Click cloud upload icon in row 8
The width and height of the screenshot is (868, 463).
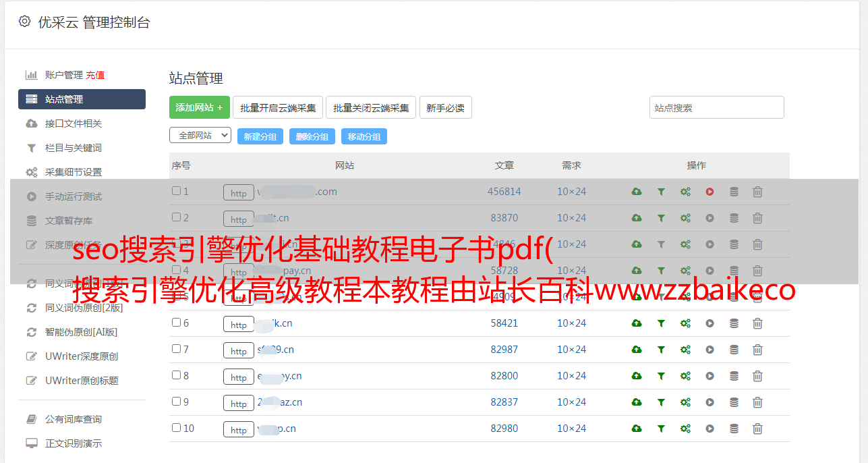coord(637,376)
